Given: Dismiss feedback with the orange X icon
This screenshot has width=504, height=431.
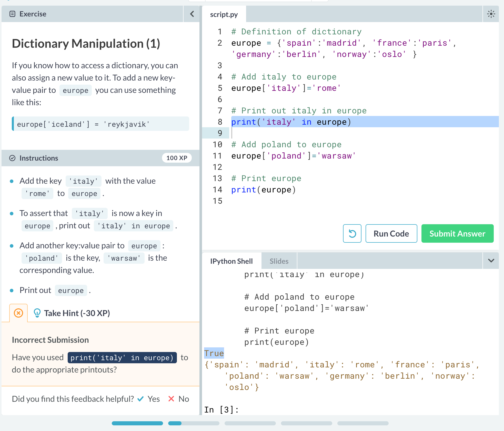Looking at the screenshot, I should click(x=18, y=313).
